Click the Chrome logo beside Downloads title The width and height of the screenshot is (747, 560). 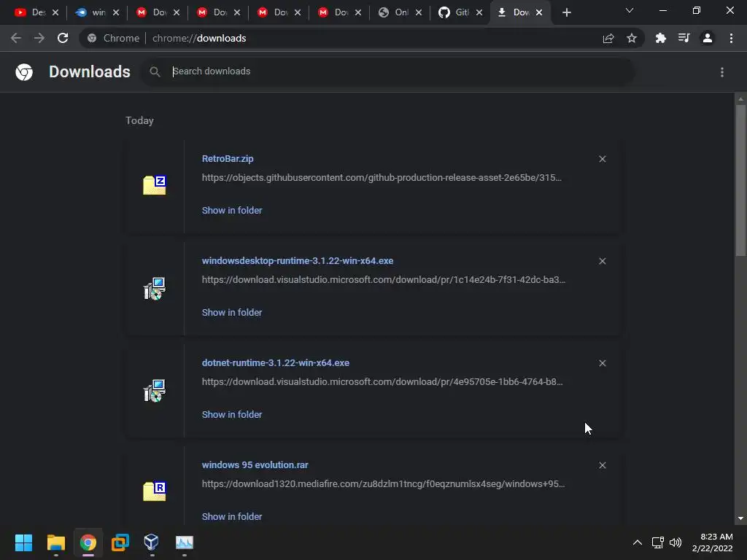click(x=24, y=72)
